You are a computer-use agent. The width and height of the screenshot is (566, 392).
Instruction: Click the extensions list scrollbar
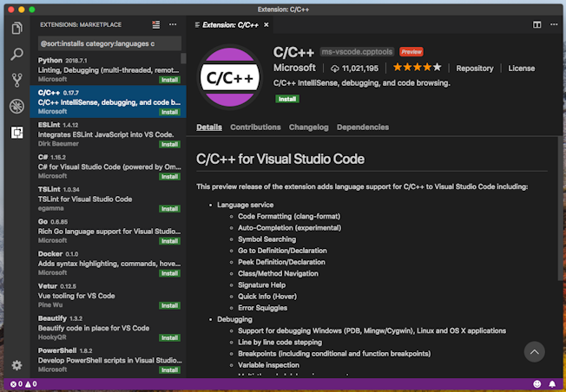183,58
